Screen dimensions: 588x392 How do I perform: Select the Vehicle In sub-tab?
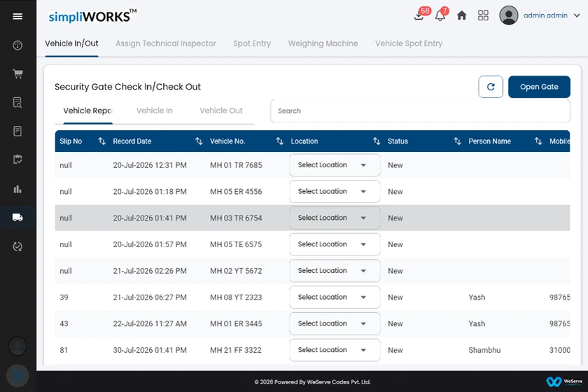pyautogui.click(x=155, y=111)
